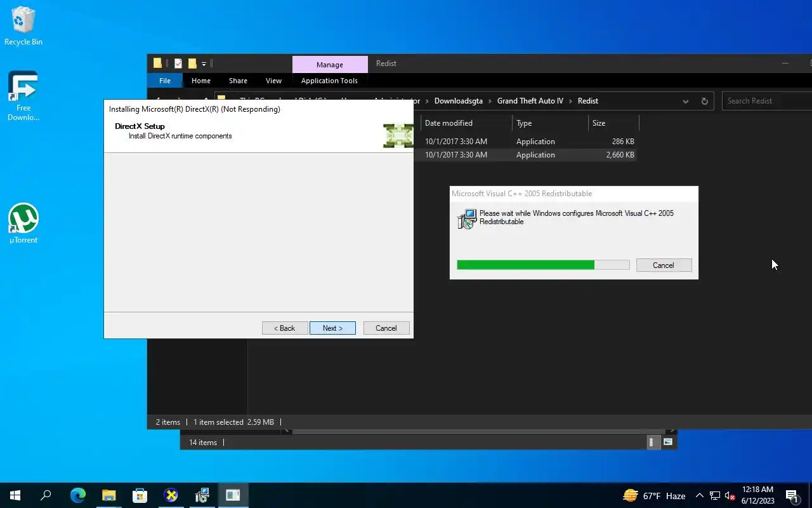
Task: Switch to Large icons view in back Explorer
Action: [x=668, y=443]
